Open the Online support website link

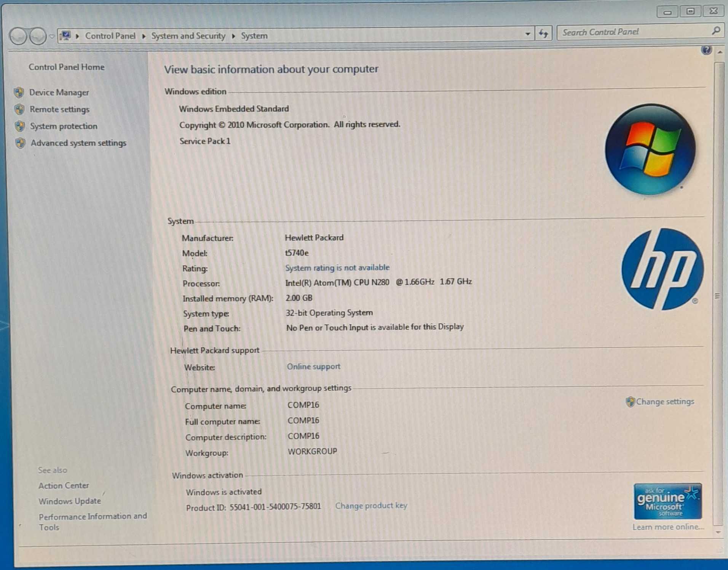313,367
